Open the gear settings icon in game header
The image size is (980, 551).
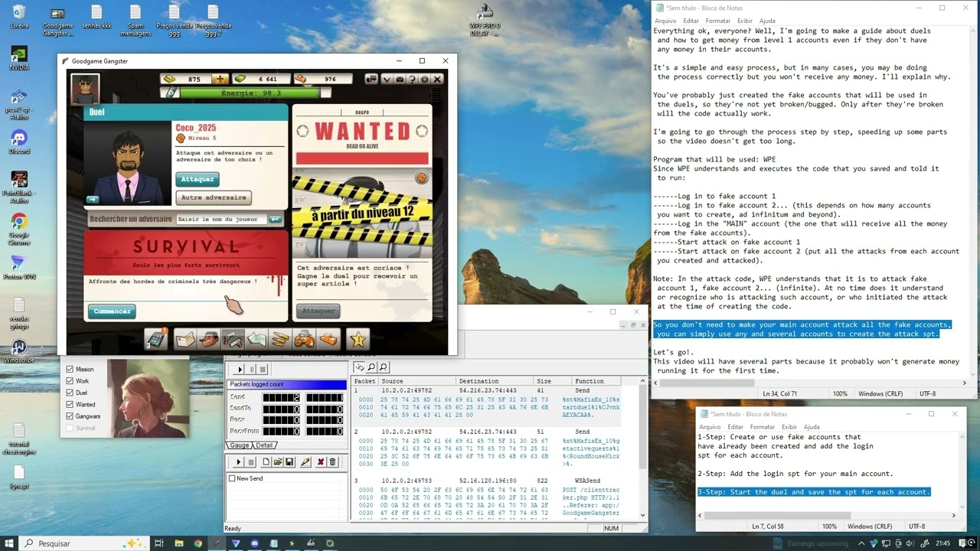click(425, 79)
